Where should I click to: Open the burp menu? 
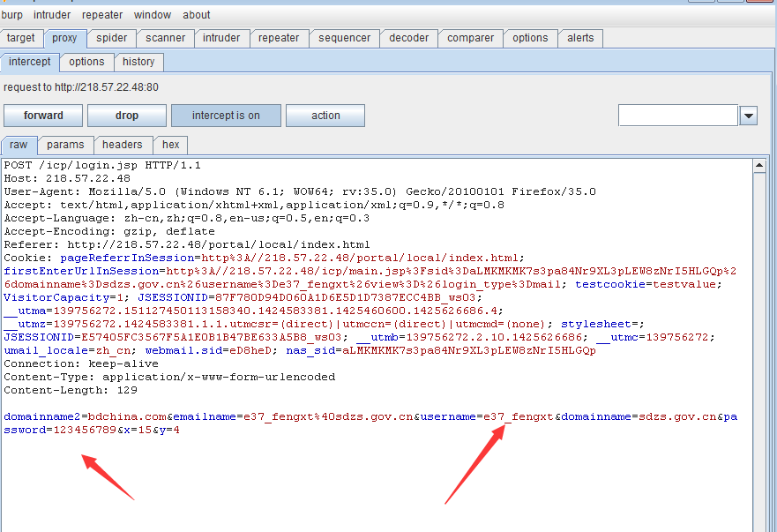[x=11, y=15]
